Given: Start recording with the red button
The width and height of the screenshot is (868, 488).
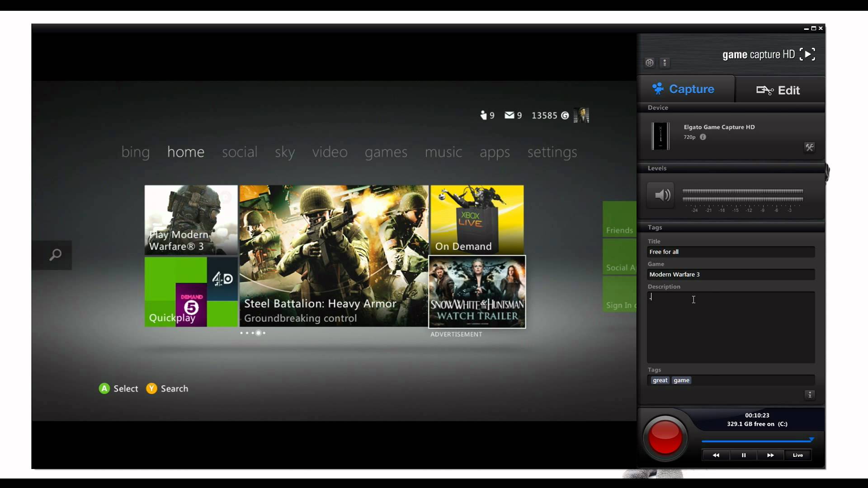Looking at the screenshot, I should (665, 437).
